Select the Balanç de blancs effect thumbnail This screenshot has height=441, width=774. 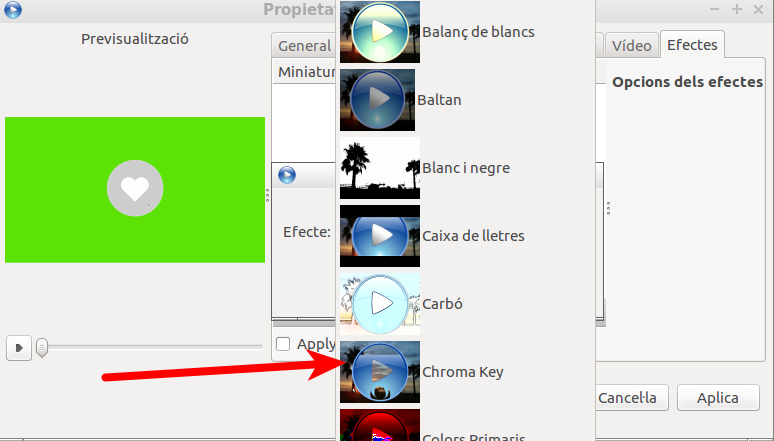coord(380,32)
